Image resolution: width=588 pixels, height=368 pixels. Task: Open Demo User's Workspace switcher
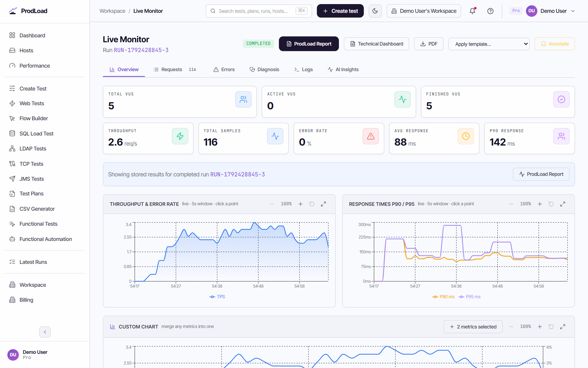(424, 11)
